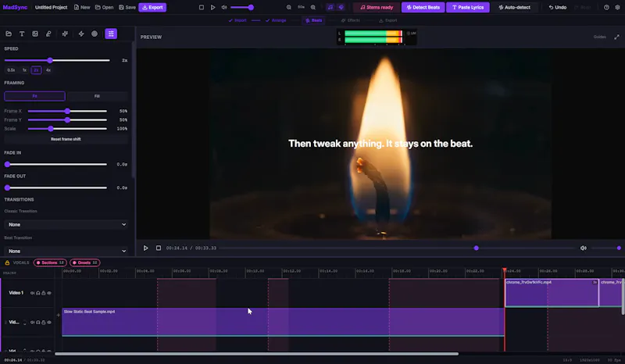Go to the Arrange step
The image size is (625, 364).
pos(276,20)
